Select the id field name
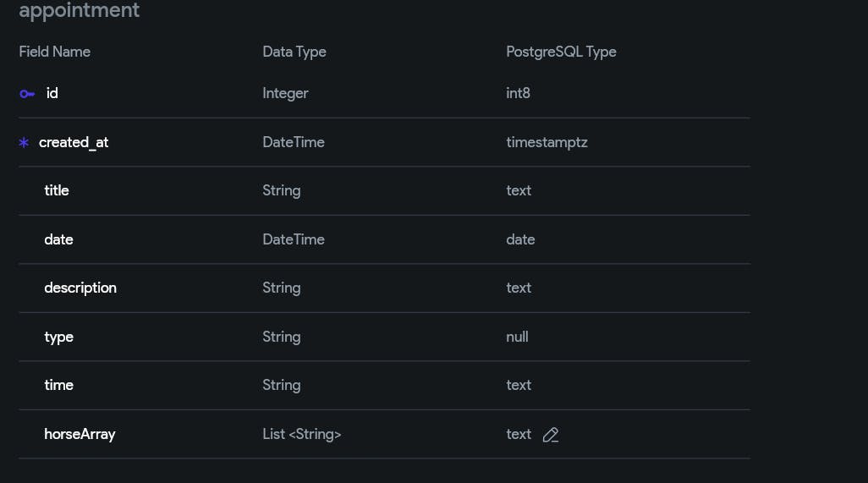The height and width of the screenshot is (483, 868). [x=52, y=93]
